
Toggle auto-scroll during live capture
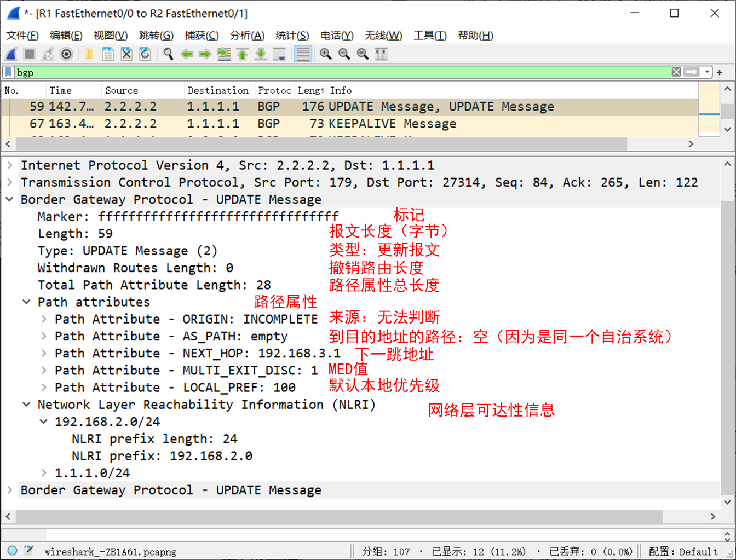click(279, 54)
